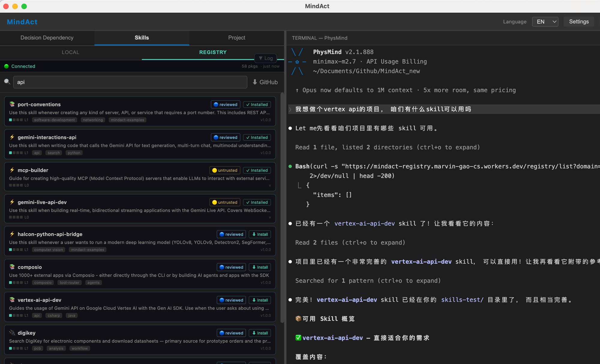Viewport: 600px width, 364px height.
Task: Click the mcp-builder lightning bolt icon
Action: [x=12, y=170]
